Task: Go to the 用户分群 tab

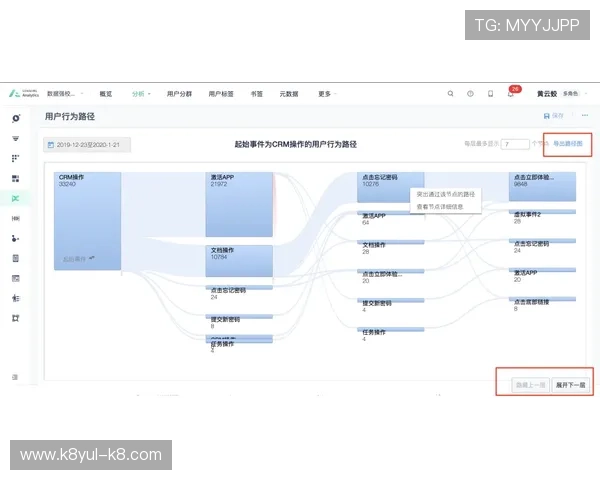Action: click(x=179, y=94)
